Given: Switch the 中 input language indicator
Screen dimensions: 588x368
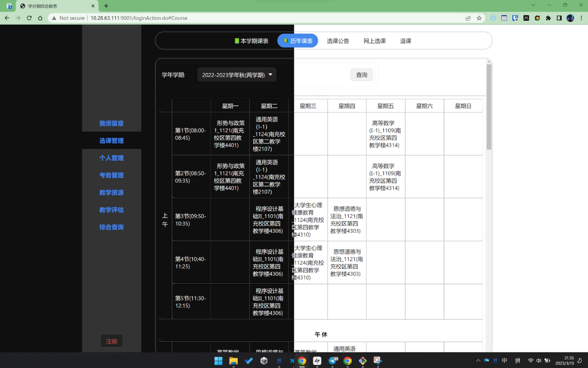Looking at the screenshot, I should pyautogui.click(x=504, y=361).
